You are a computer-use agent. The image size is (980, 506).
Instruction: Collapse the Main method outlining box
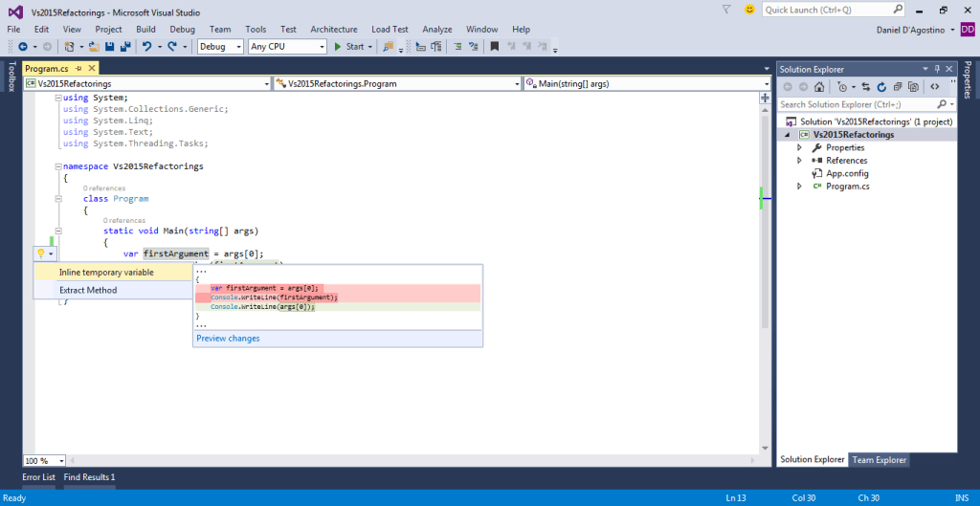[58, 231]
